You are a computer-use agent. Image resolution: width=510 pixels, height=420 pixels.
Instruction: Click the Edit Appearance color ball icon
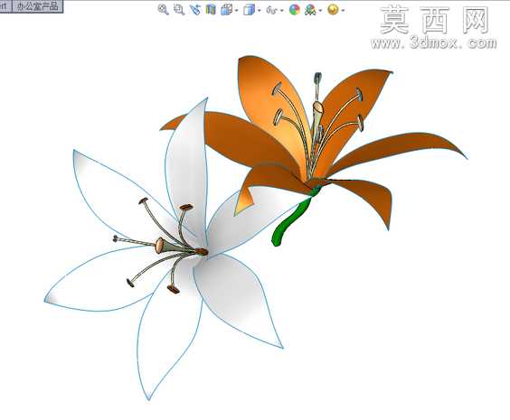[x=295, y=10]
